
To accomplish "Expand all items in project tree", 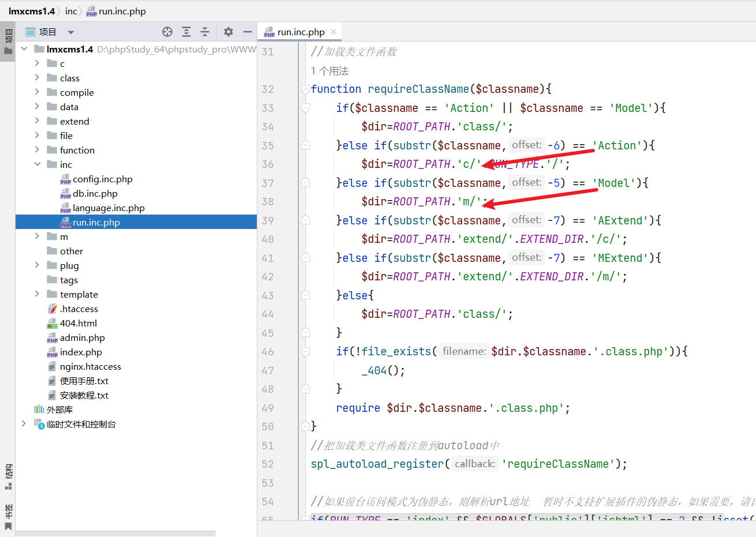I will coord(186,32).
